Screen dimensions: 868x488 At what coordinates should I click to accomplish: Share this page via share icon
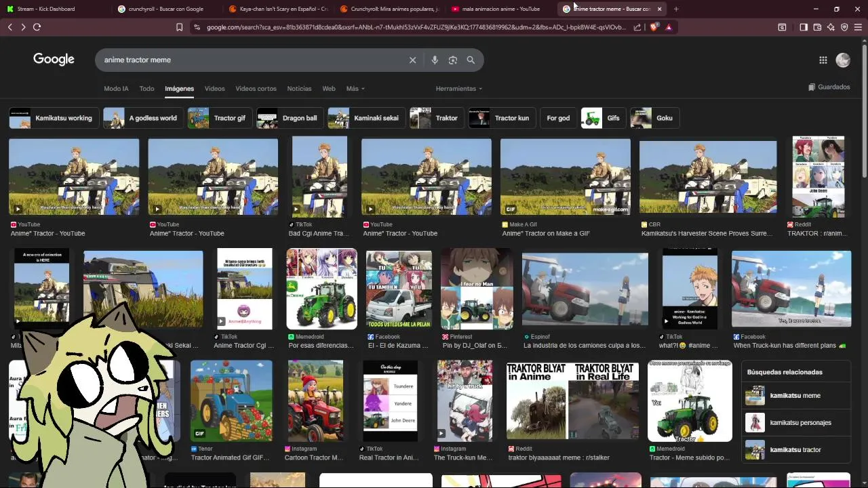tap(637, 27)
